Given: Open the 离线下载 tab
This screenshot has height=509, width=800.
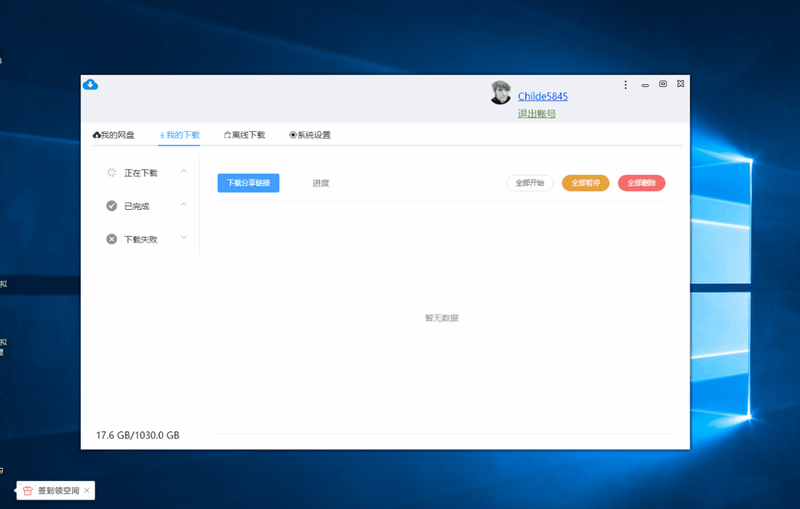Looking at the screenshot, I should point(244,135).
